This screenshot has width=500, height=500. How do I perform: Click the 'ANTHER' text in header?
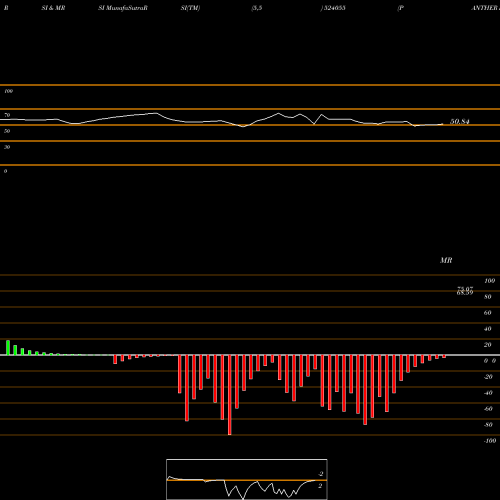(x=485, y=8)
